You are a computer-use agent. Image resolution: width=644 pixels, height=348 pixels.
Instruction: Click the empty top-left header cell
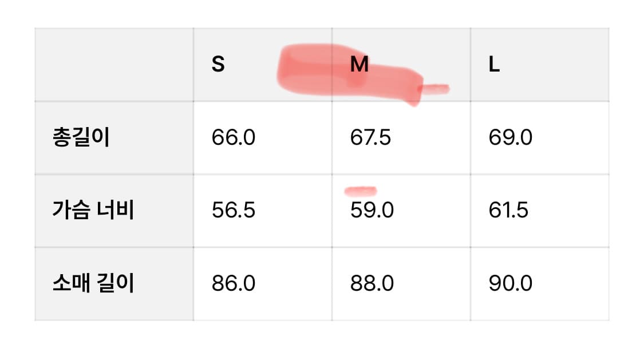click(x=114, y=65)
